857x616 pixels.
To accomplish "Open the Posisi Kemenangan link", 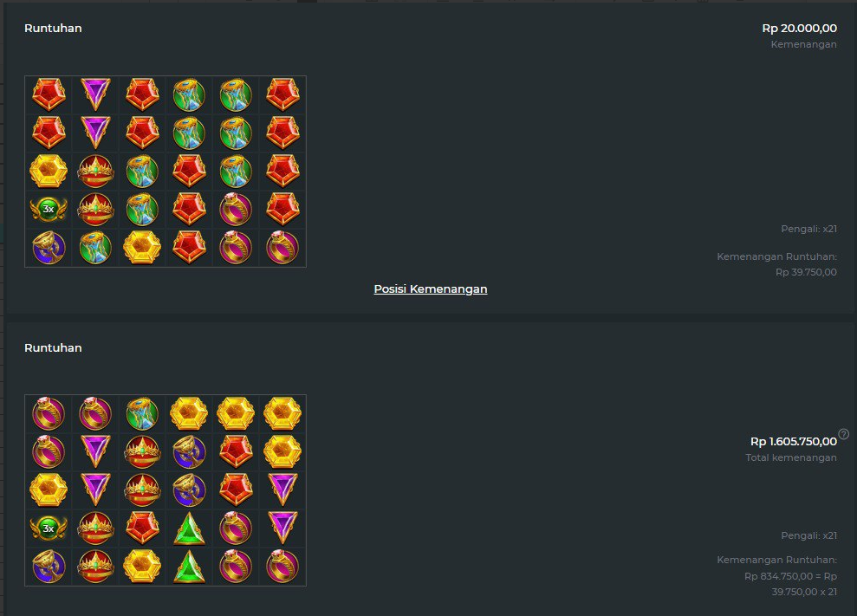I will tap(430, 289).
